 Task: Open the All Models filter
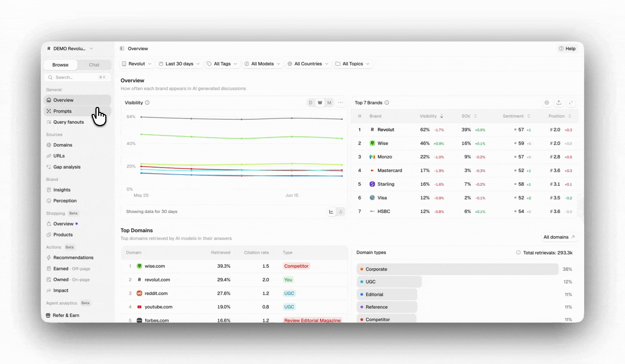tap(262, 64)
